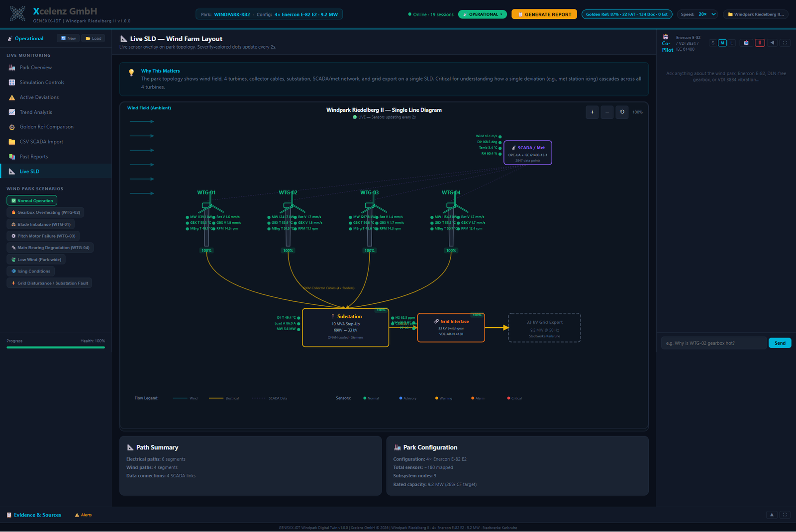Click the Live SLD ruler icon in sidebar

(12, 172)
